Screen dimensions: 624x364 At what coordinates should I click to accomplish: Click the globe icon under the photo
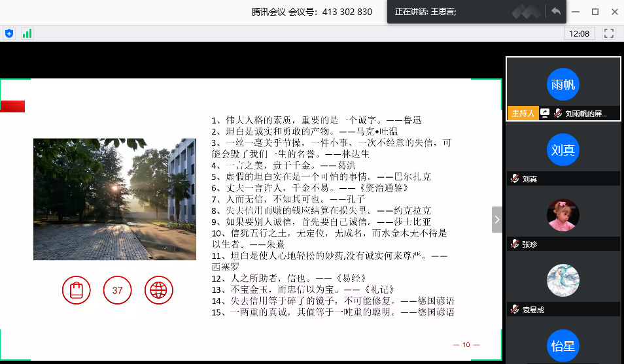pyautogui.click(x=158, y=290)
